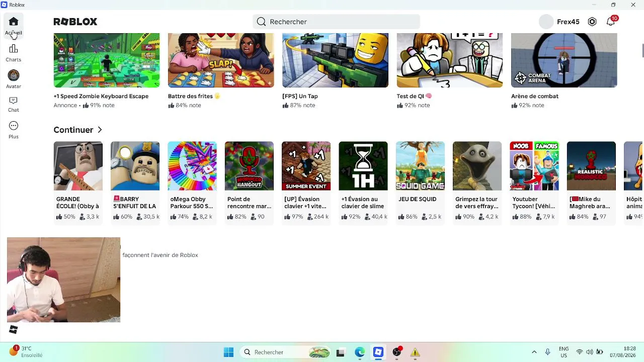
Task: Click '[UP] Évasion clavier +1 vite...' title
Action: [x=305, y=203]
